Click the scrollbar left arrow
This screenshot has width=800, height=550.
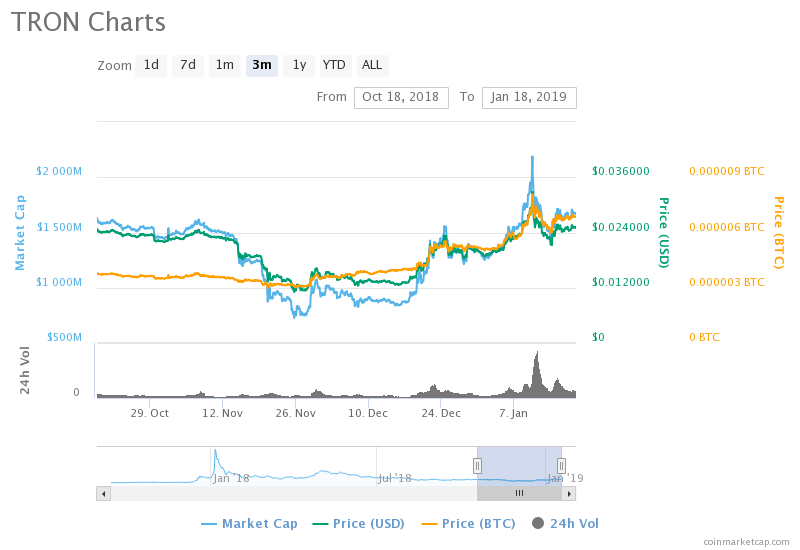coord(103,493)
